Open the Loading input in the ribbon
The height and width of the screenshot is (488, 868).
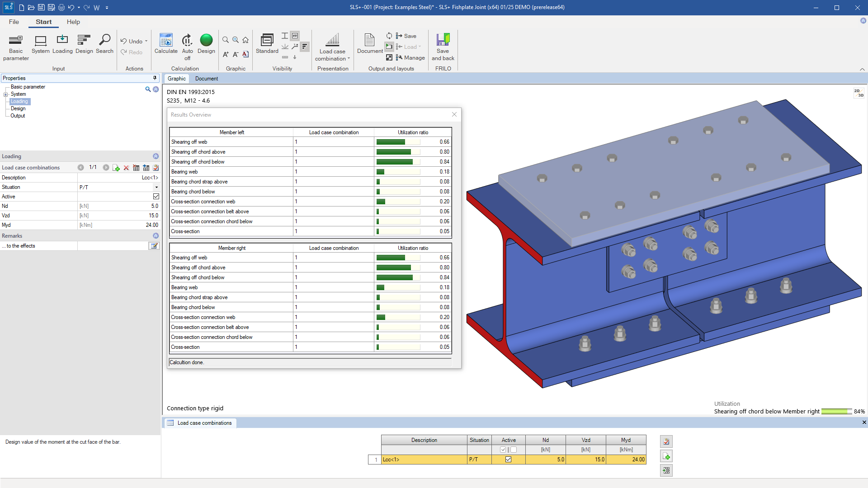click(x=62, y=45)
